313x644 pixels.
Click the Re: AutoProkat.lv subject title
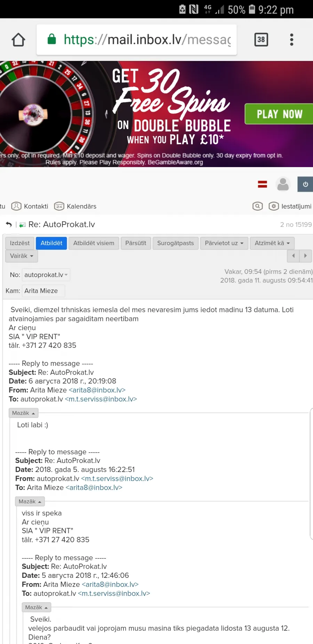click(62, 225)
